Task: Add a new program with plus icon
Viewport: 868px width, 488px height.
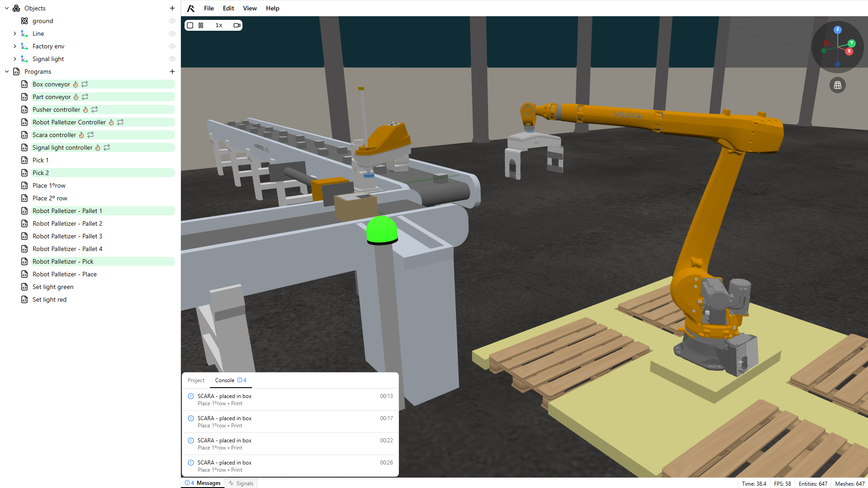Action: pos(172,71)
